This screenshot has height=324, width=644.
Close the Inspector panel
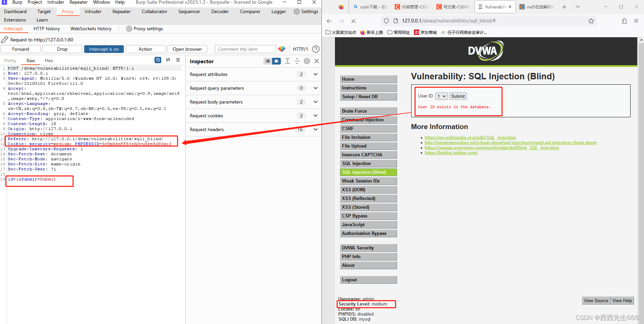pyautogui.click(x=316, y=61)
